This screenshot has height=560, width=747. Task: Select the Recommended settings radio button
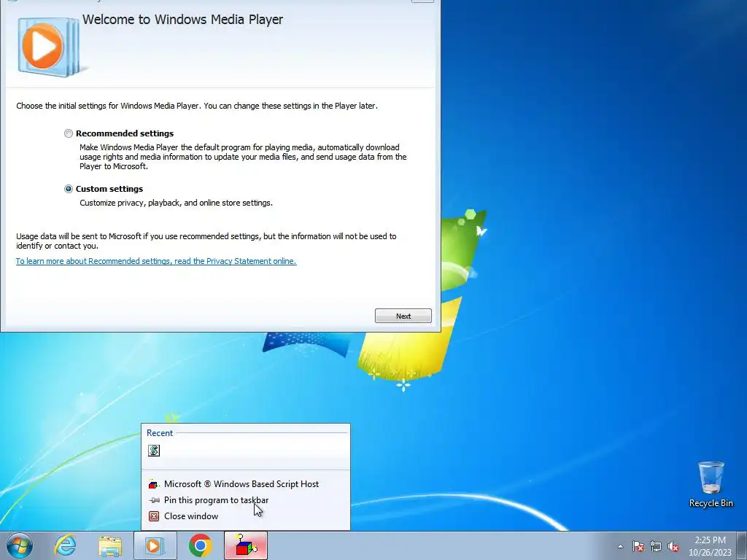69,134
